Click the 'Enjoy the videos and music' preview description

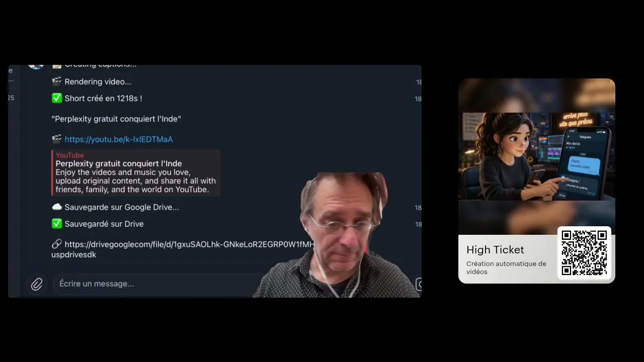click(136, 181)
